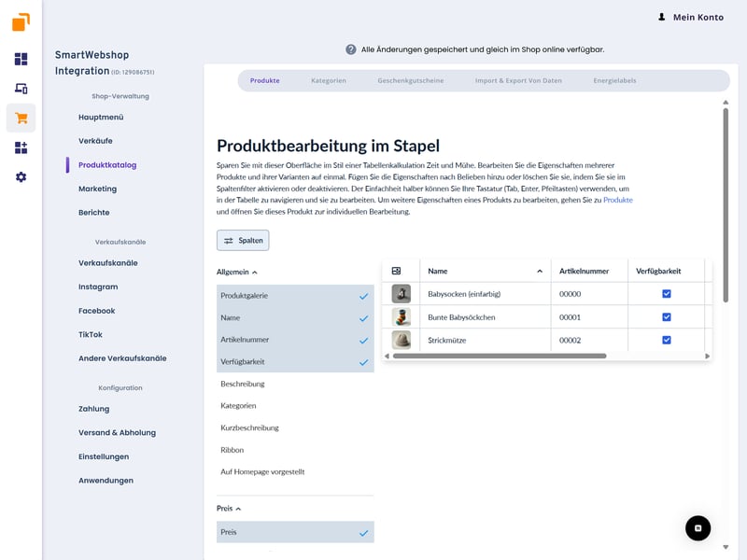Collapse the Allgemein column section
This screenshot has height=560, width=747.
(237, 272)
